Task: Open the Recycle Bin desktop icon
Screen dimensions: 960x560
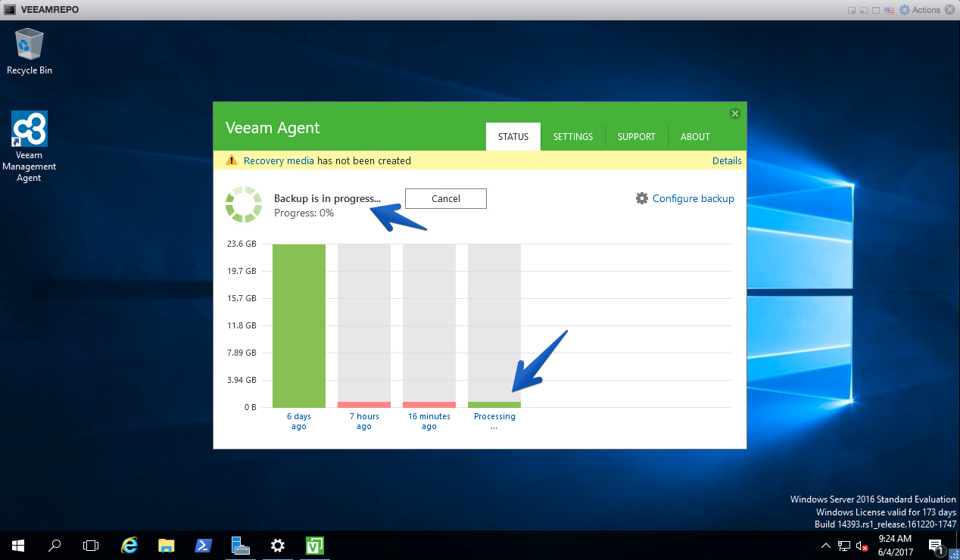Action: (x=30, y=51)
